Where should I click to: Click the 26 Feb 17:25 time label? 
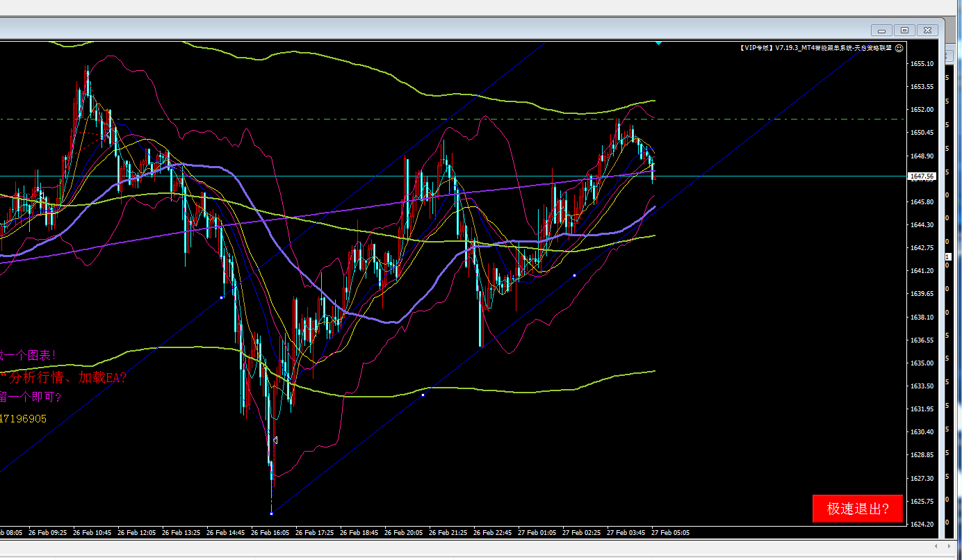315,533
